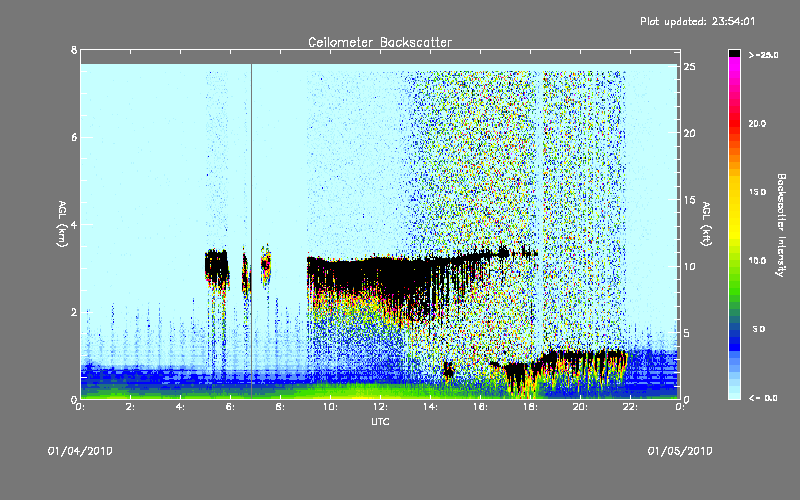Click the small black cloud patch near 14:45 UTC

click(448, 369)
